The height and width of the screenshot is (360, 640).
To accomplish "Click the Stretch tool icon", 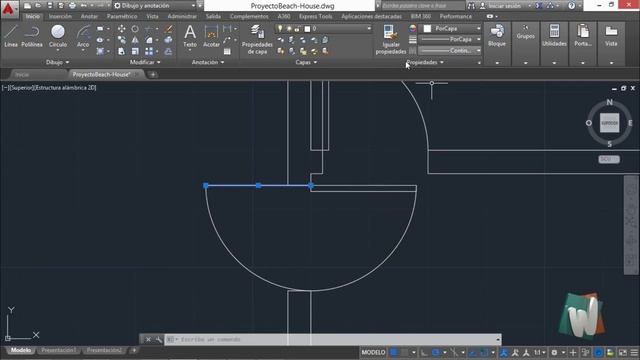I will [122, 51].
